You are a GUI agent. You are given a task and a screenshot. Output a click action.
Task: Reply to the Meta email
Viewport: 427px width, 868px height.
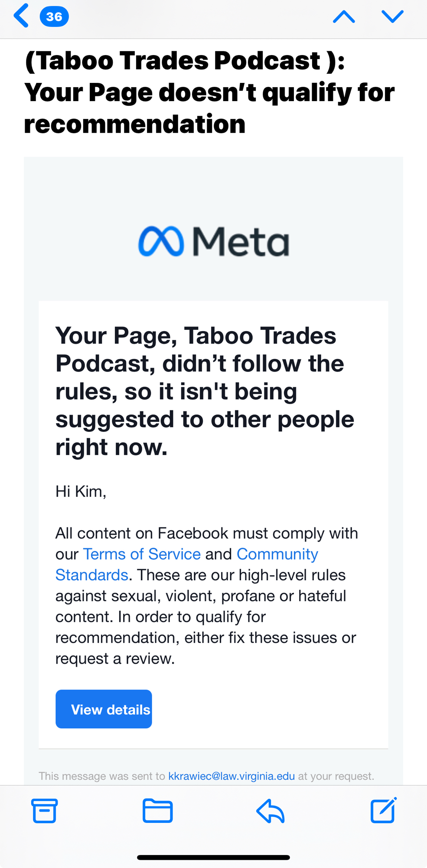[x=271, y=811]
